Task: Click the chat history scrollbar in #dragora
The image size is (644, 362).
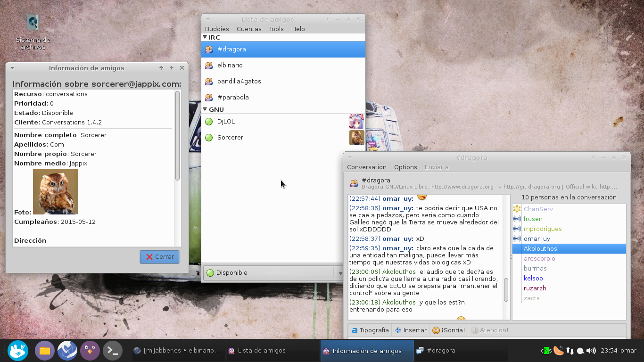Action: pyautogui.click(x=506, y=290)
